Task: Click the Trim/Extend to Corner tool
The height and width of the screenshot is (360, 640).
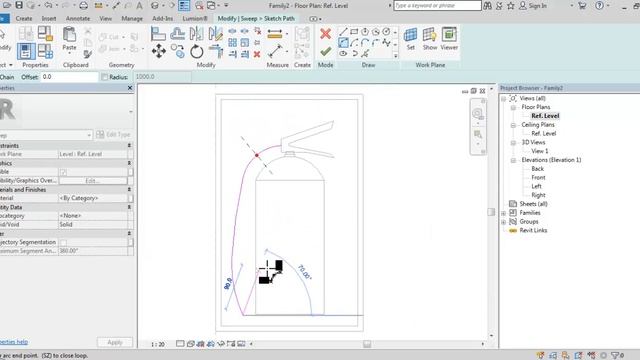Action: tap(216, 51)
